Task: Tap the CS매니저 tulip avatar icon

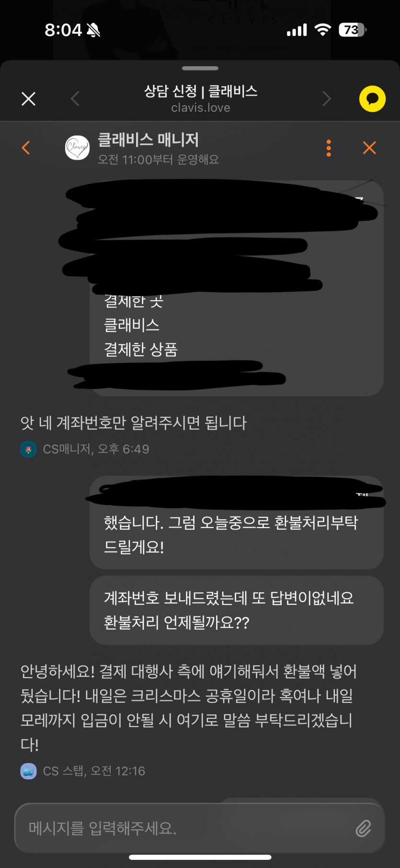Action: [x=29, y=449]
